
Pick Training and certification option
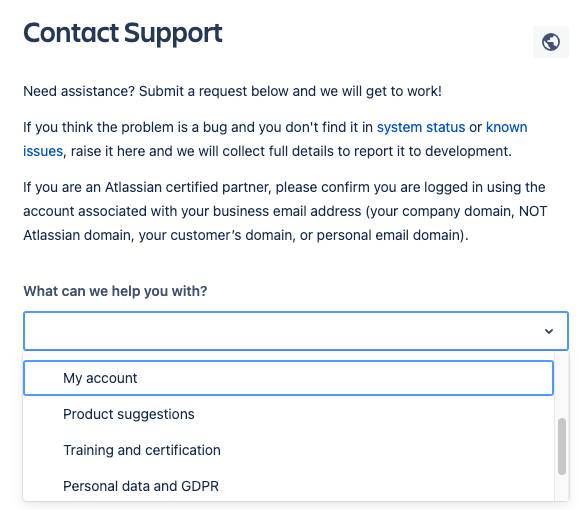(x=288, y=450)
